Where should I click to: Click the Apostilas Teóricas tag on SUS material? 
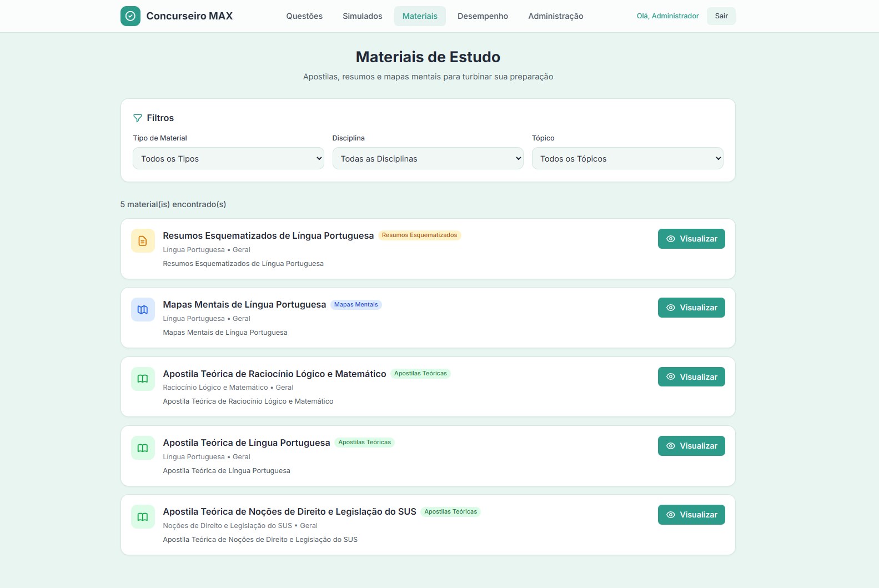tap(450, 512)
